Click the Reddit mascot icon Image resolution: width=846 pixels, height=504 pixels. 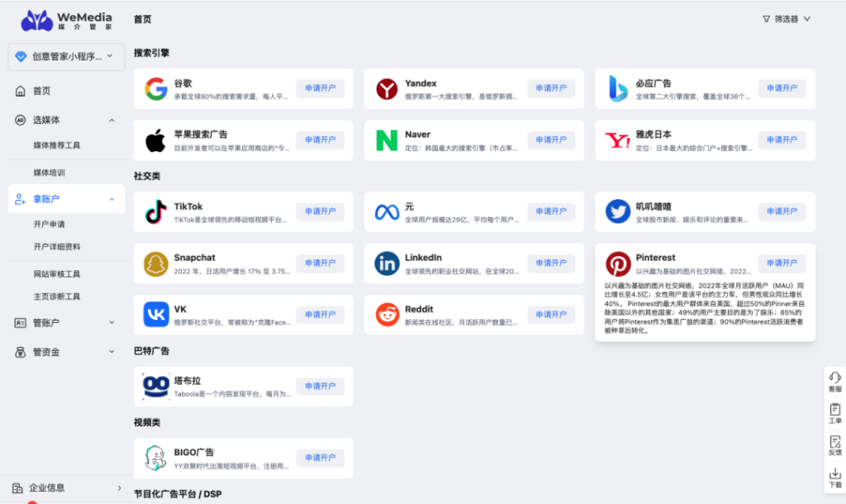point(387,315)
